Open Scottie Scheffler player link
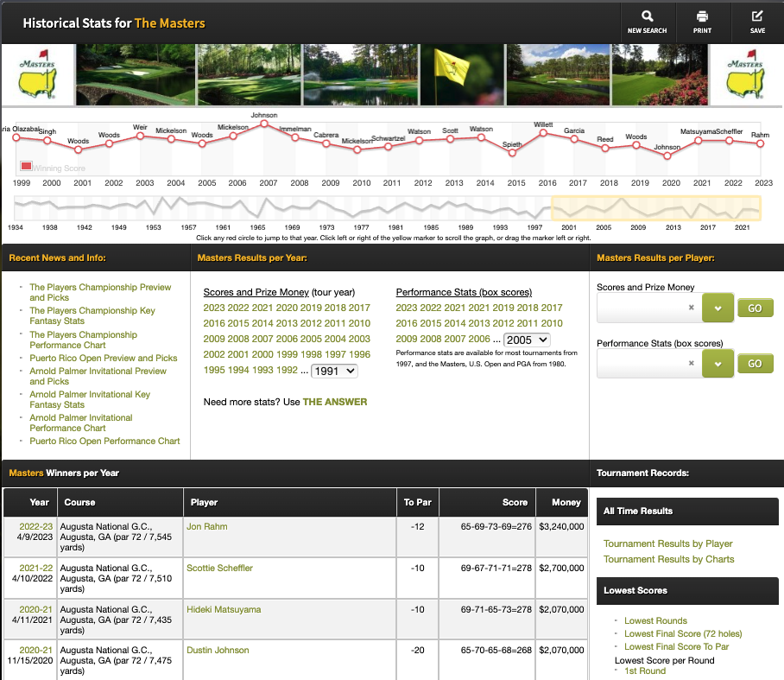 point(219,568)
